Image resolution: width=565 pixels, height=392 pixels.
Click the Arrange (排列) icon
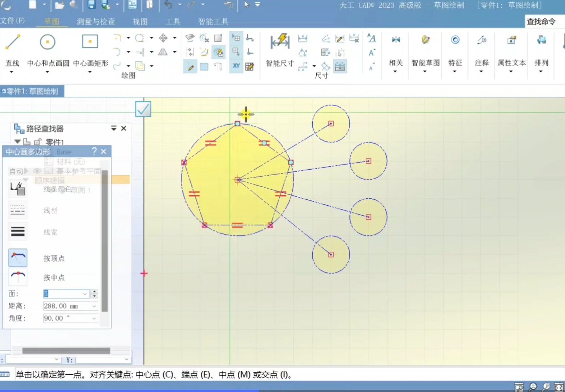[541, 40]
